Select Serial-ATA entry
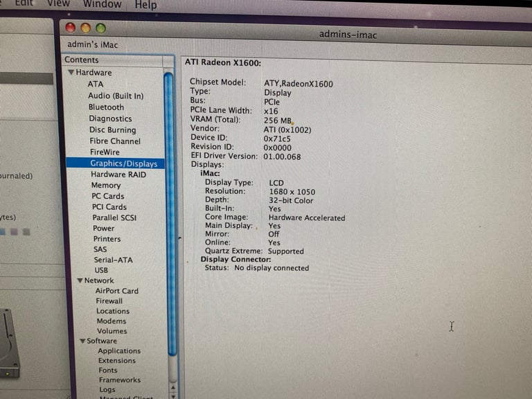532x399 pixels. [114, 260]
